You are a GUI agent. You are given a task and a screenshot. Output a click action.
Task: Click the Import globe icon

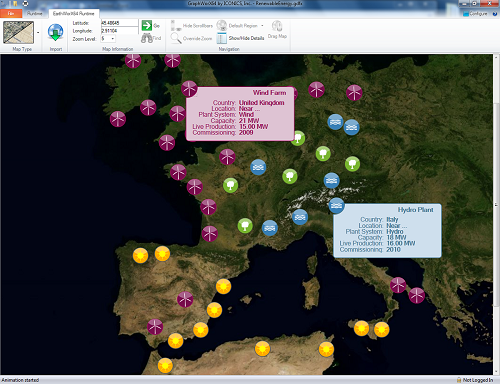tap(55, 33)
